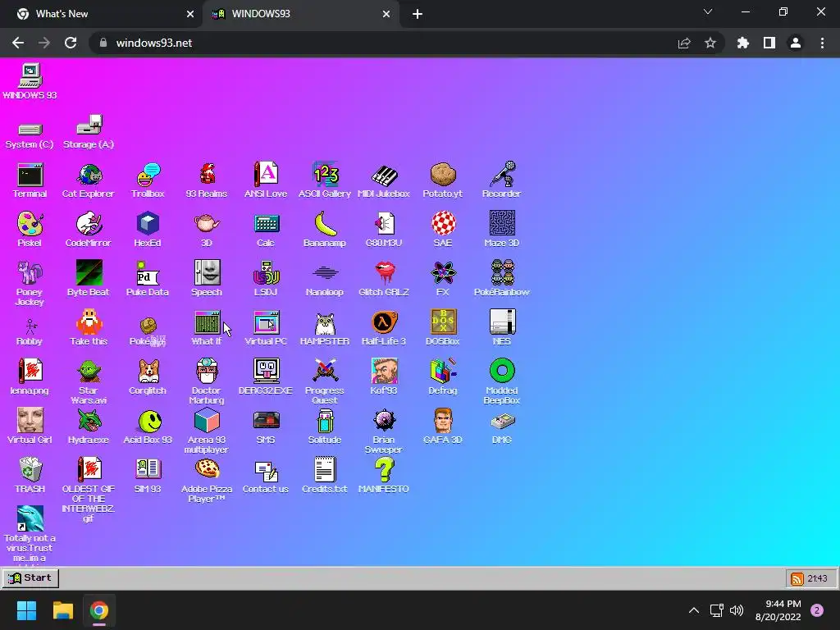Launch the Calc calculator icon
The height and width of the screenshot is (630, 840).
(x=266, y=224)
